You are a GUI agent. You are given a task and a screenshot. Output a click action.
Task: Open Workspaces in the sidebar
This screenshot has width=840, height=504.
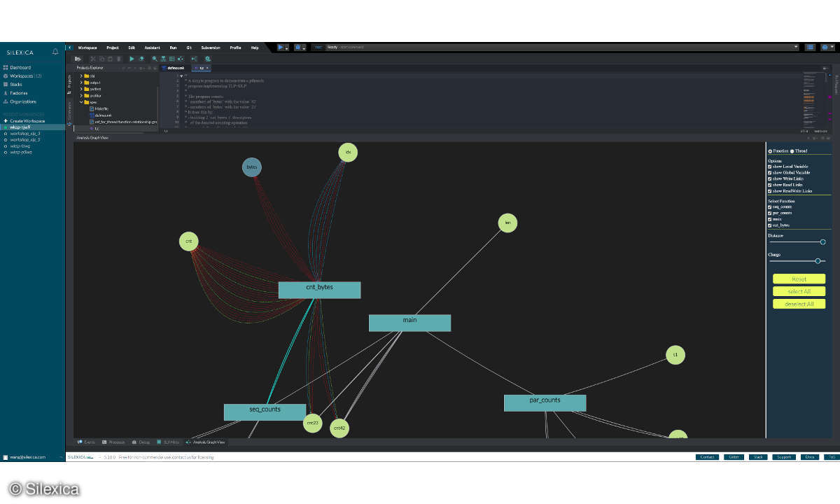click(22, 76)
